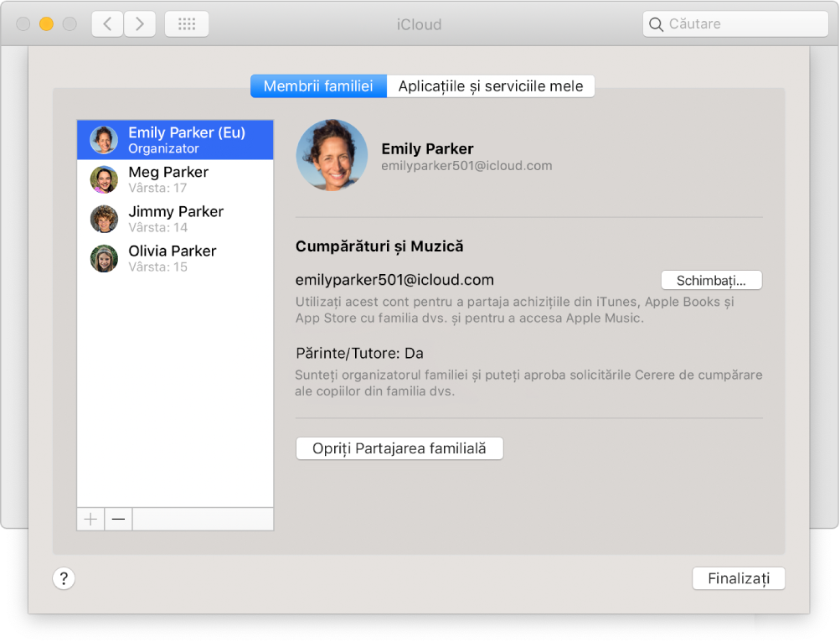Click Meg Parker's avatar in the list

pyautogui.click(x=104, y=179)
